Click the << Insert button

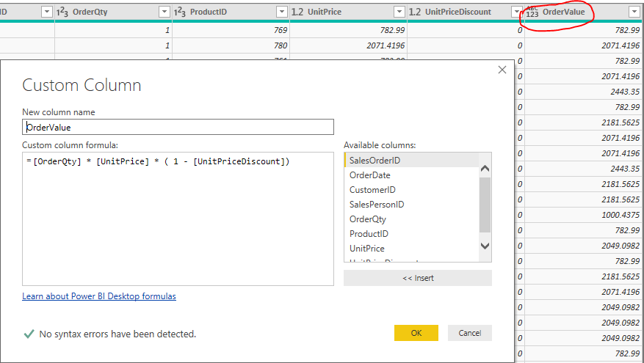(x=418, y=278)
